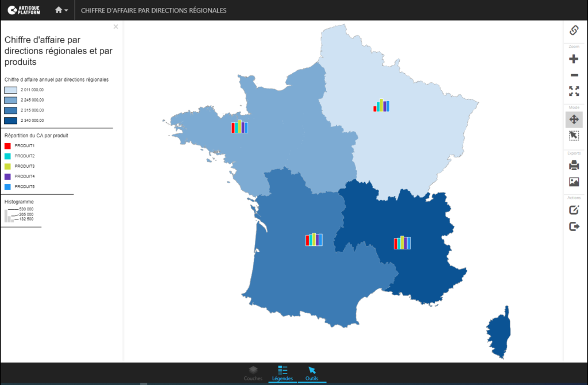This screenshot has height=385, width=588.
Task: Close the legend panel with the X
Action: [x=115, y=26]
